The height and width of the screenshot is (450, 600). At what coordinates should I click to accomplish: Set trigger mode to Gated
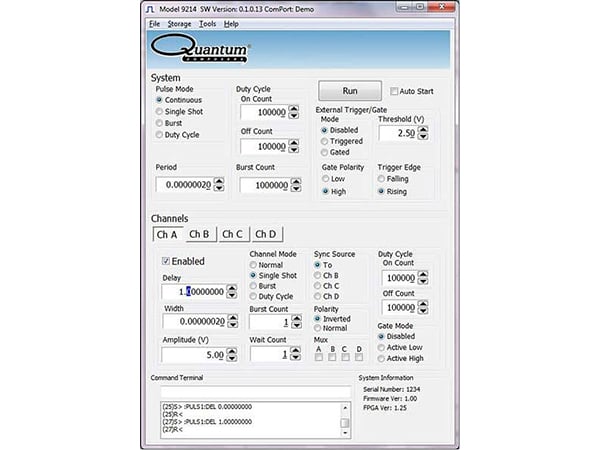pyautogui.click(x=324, y=152)
